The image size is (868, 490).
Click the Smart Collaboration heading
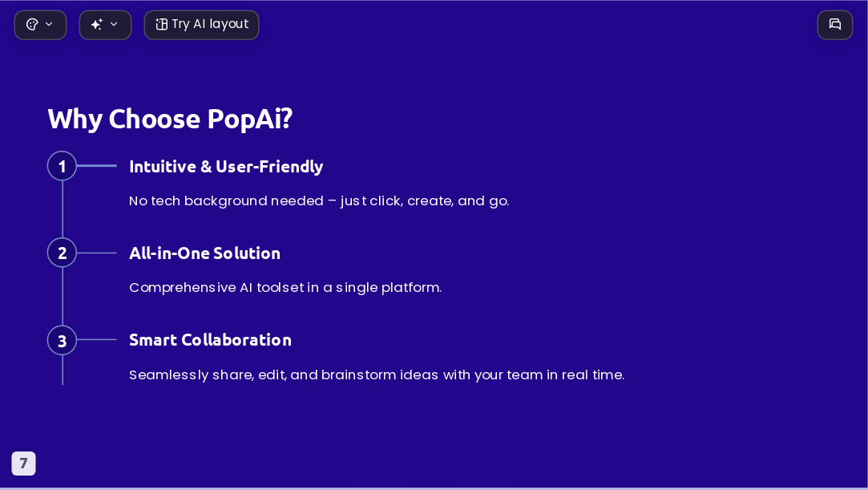pos(210,340)
